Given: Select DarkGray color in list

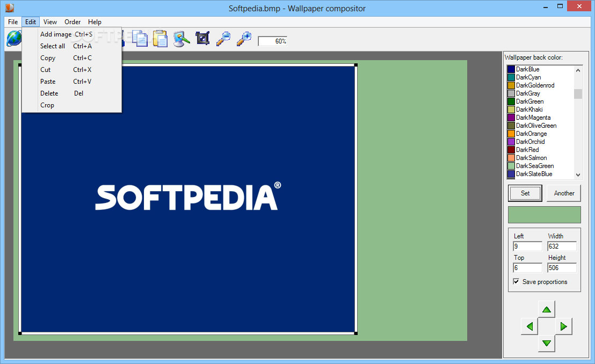Looking at the screenshot, I should (540, 93).
